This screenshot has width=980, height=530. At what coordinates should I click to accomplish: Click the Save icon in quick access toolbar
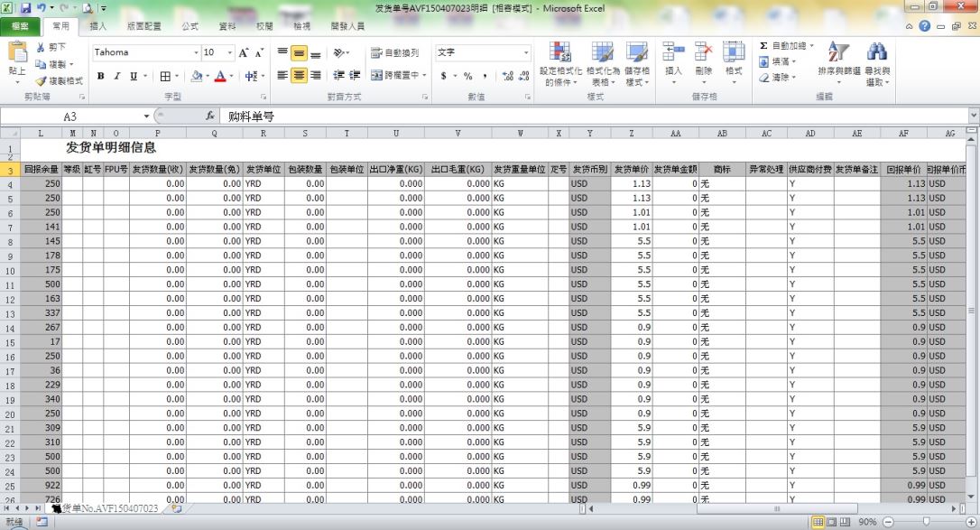point(25,8)
